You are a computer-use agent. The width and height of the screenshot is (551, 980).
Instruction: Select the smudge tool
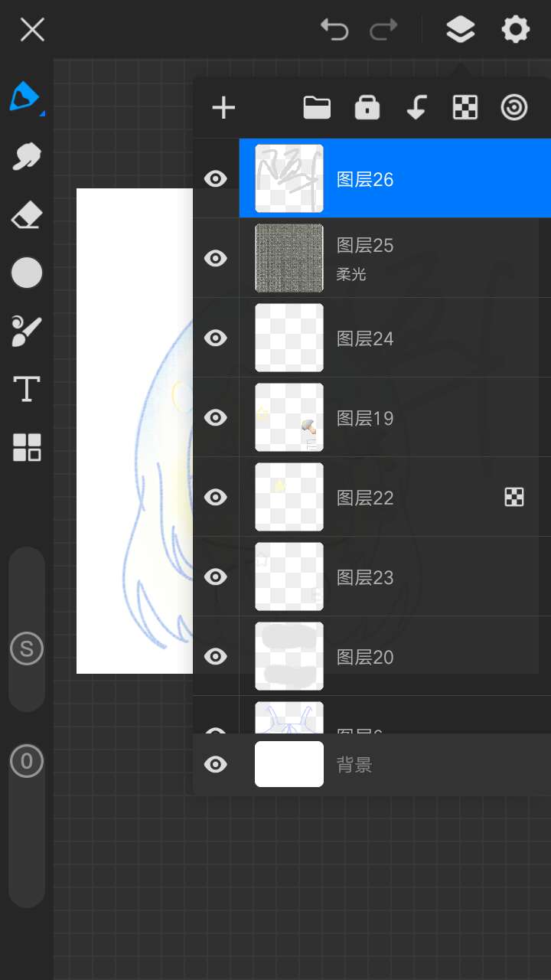(x=27, y=156)
